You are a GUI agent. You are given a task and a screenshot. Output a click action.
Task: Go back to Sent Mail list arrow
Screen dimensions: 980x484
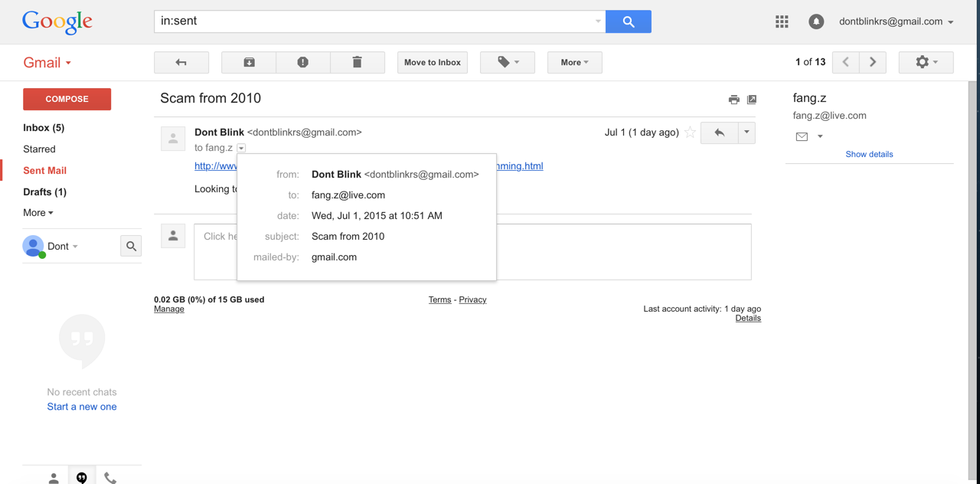click(x=181, y=62)
